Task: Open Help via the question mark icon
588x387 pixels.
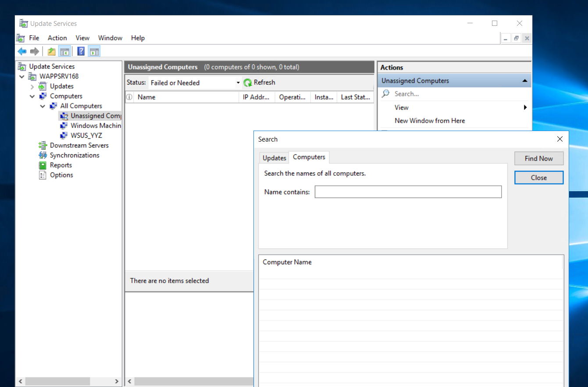Action: tap(81, 52)
